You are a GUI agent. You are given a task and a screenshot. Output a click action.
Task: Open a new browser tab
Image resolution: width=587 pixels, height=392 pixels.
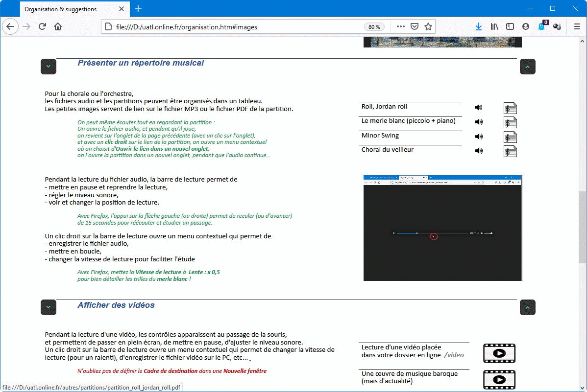(x=138, y=9)
